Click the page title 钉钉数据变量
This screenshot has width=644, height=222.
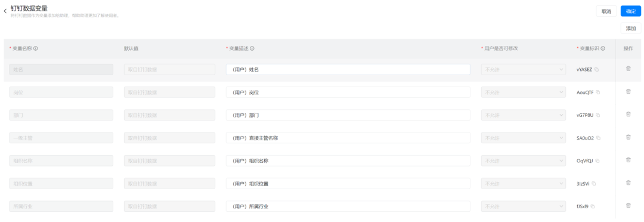(x=29, y=8)
